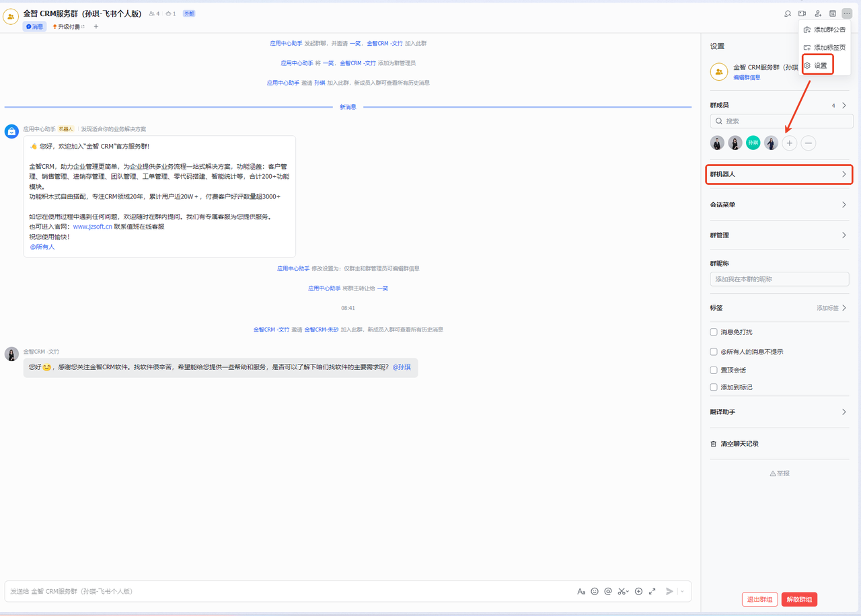Viewport: 861px width, 616px height.
Task: Select 添加群公告 from the menu
Action: click(824, 30)
